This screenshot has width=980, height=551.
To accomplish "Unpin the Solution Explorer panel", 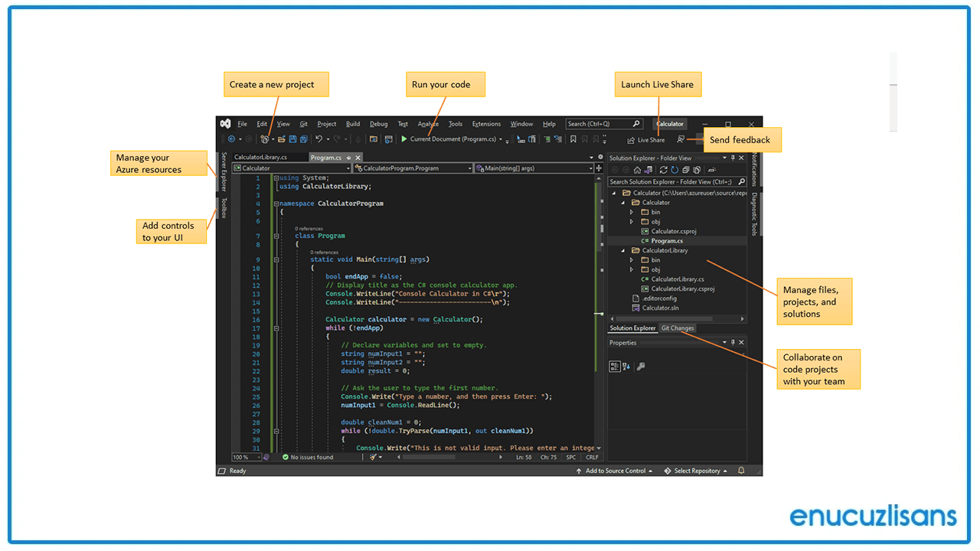I will pyautogui.click(x=733, y=158).
